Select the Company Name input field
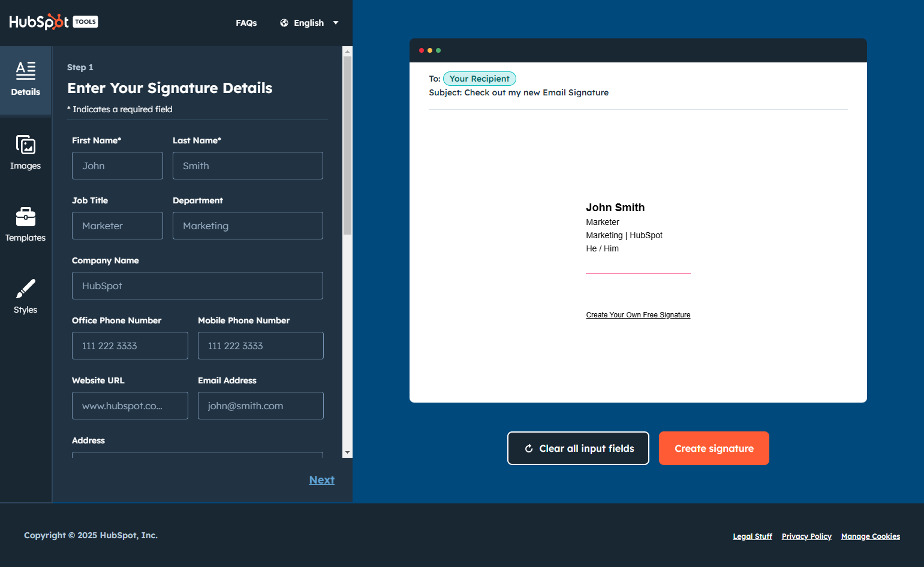 click(x=197, y=286)
